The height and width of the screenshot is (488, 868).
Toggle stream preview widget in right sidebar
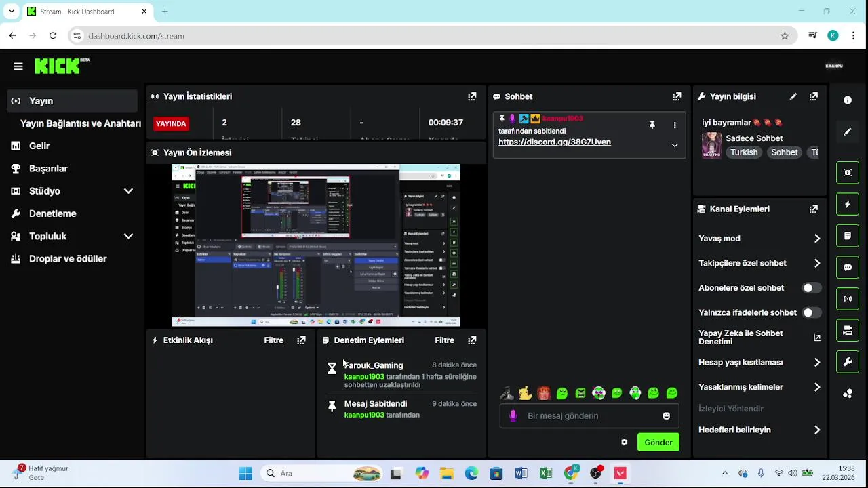848,172
